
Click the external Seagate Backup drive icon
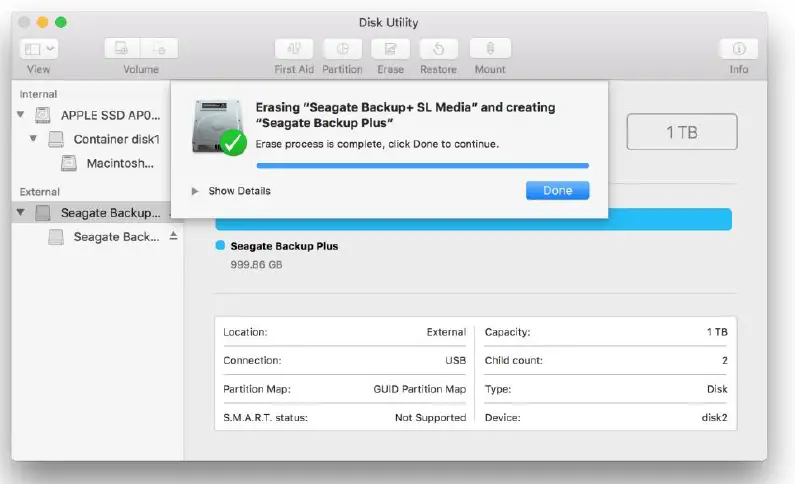coord(43,213)
